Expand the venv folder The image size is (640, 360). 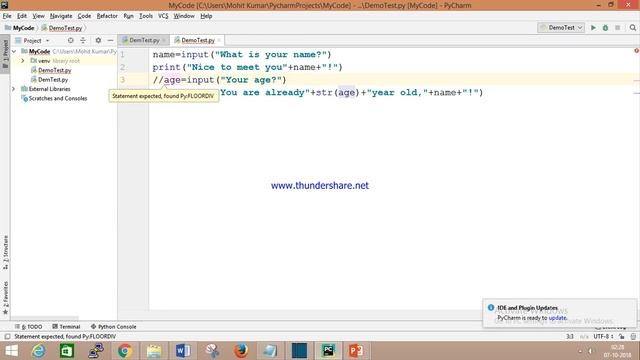(23, 61)
